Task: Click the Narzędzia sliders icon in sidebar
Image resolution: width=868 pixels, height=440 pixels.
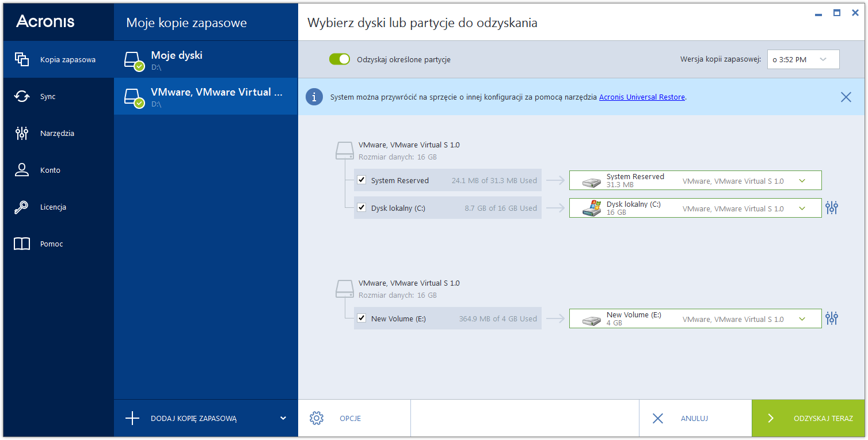Action: point(22,133)
